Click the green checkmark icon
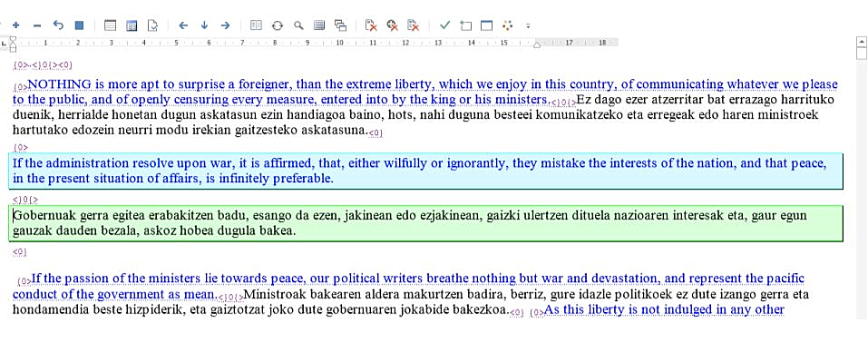The image size is (868, 342). click(445, 24)
